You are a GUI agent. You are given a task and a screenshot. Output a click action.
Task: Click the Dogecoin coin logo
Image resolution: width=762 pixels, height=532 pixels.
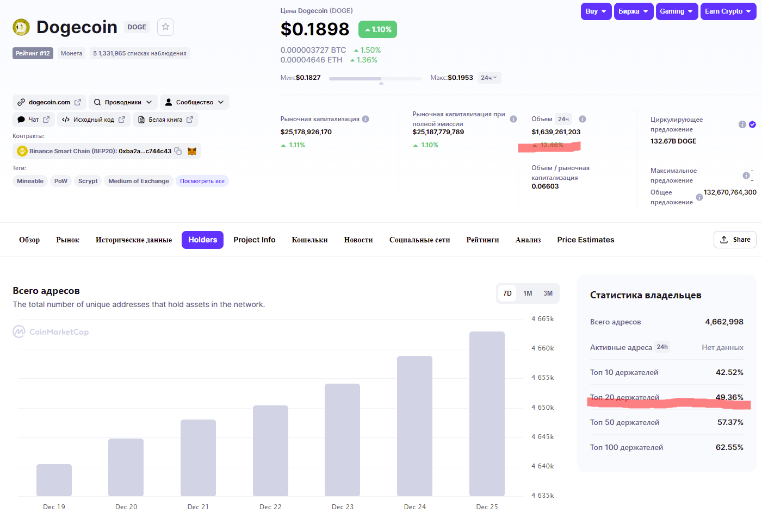coord(21,27)
